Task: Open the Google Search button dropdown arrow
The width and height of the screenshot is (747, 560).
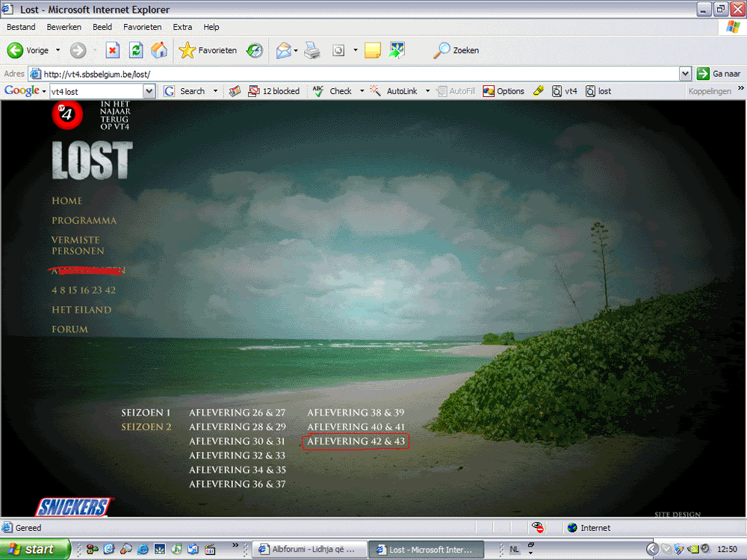Action: pyautogui.click(x=215, y=91)
